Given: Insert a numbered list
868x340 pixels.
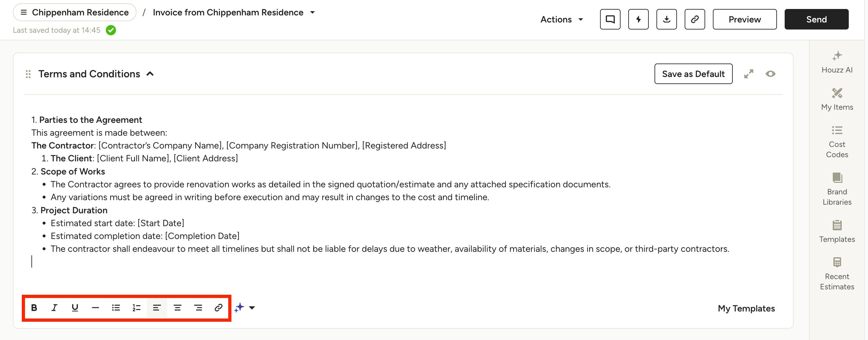Looking at the screenshot, I should tap(137, 308).
